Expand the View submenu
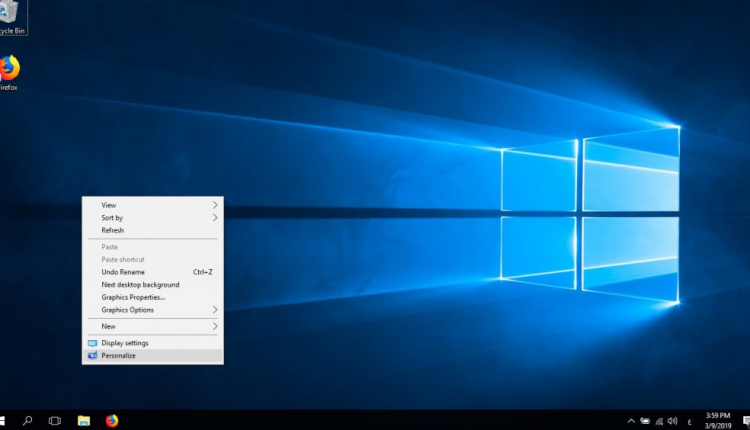The width and height of the screenshot is (750, 430). pyautogui.click(x=152, y=205)
